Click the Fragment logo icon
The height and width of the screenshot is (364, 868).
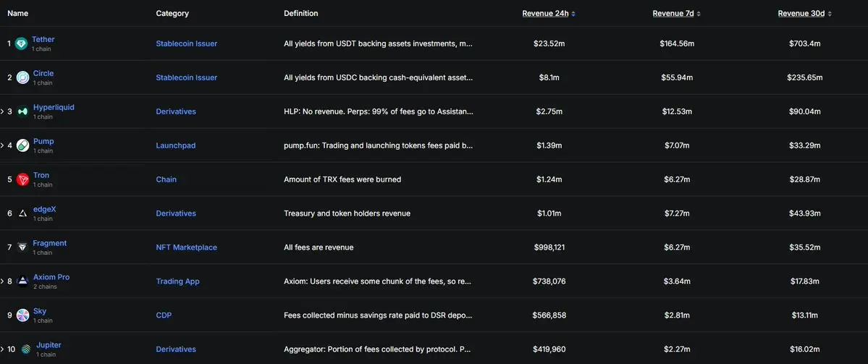click(x=22, y=247)
